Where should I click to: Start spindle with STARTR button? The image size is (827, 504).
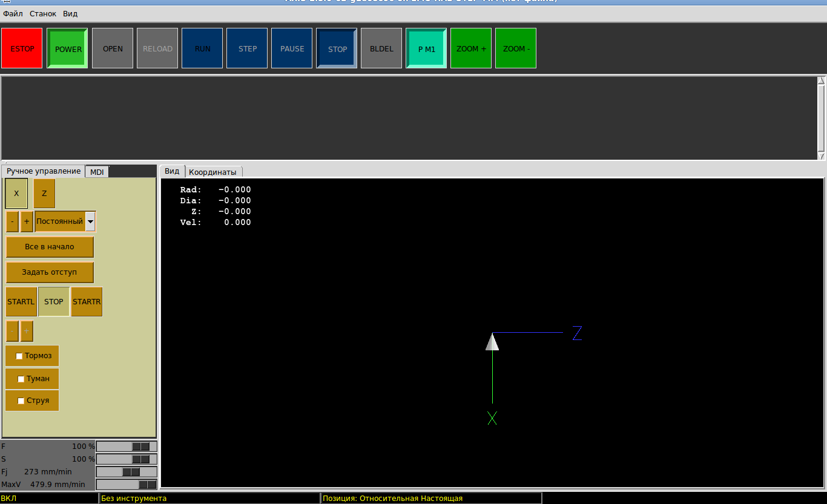point(87,301)
